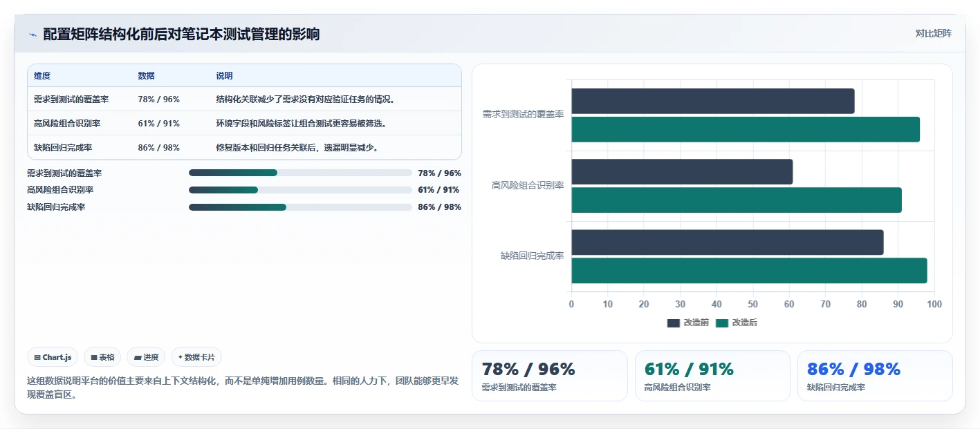Click table cell 高风险组合识别率
The width and height of the screenshot is (980, 429).
click(67, 124)
